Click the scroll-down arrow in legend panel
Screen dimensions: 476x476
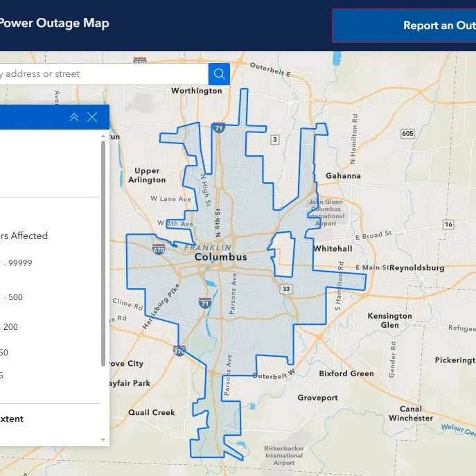pos(103,439)
